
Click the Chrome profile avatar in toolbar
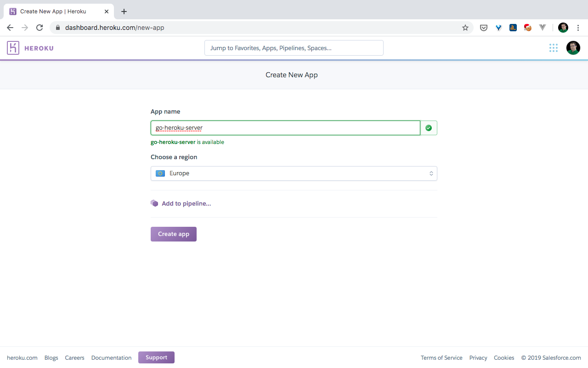(563, 28)
